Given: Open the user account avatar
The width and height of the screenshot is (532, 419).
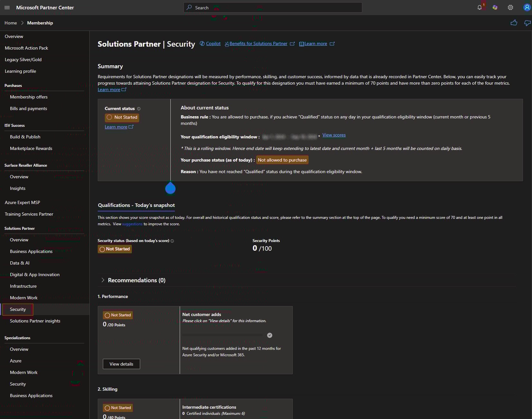Looking at the screenshot, I should (x=527, y=7).
